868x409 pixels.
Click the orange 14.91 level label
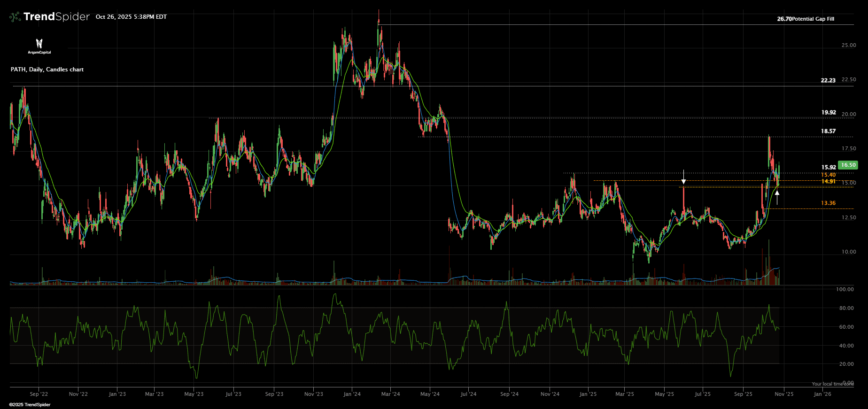828,181
